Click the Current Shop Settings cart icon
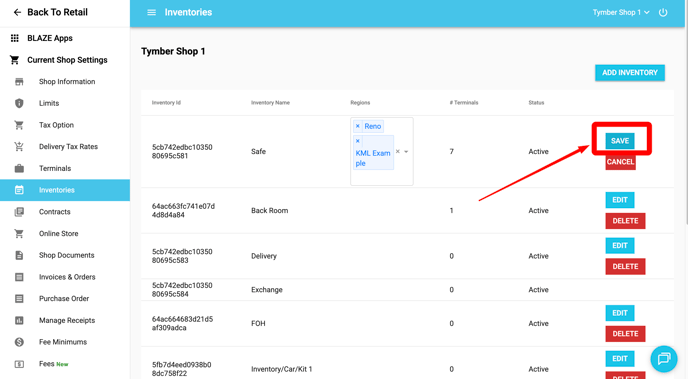The height and width of the screenshot is (379, 688). tap(14, 60)
